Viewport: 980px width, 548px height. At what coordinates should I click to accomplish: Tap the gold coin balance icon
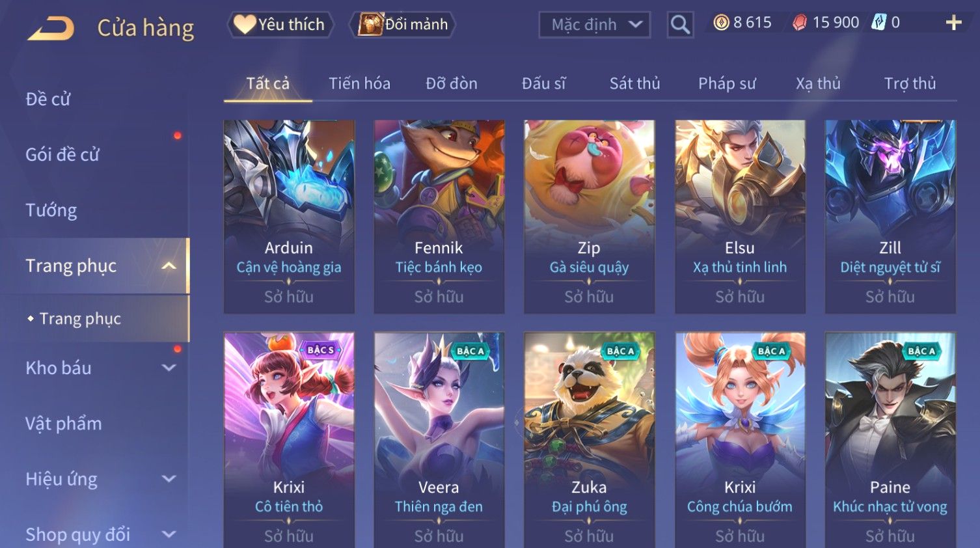pos(721,23)
